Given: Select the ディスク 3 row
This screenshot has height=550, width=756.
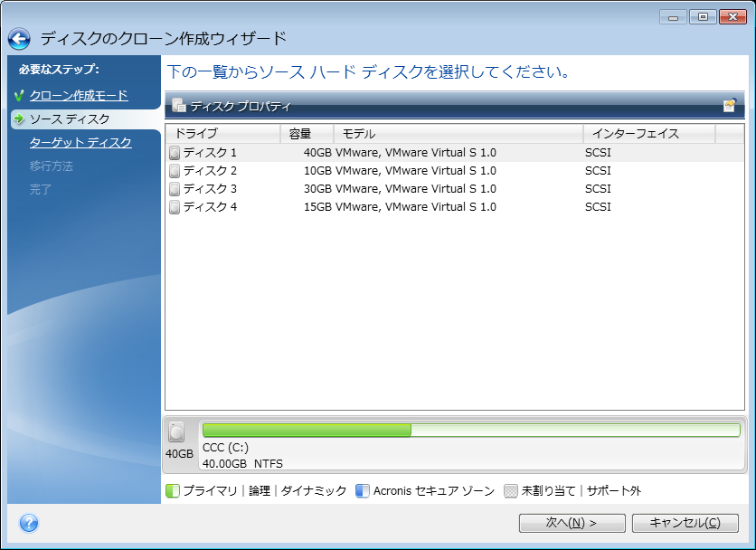Looking at the screenshot, I should [x=455, y=189].
